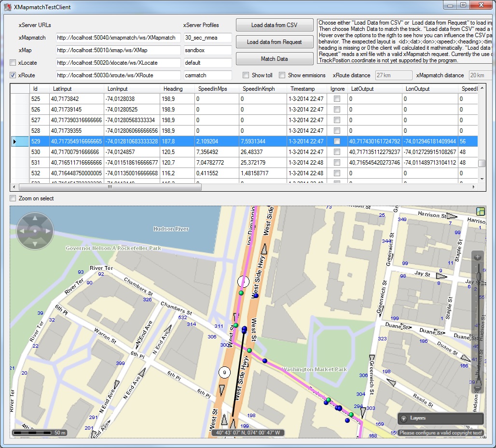Viewport: 496px width, 448px height.
Task: Open the map overview icon top-right
Action: (480, 211)
